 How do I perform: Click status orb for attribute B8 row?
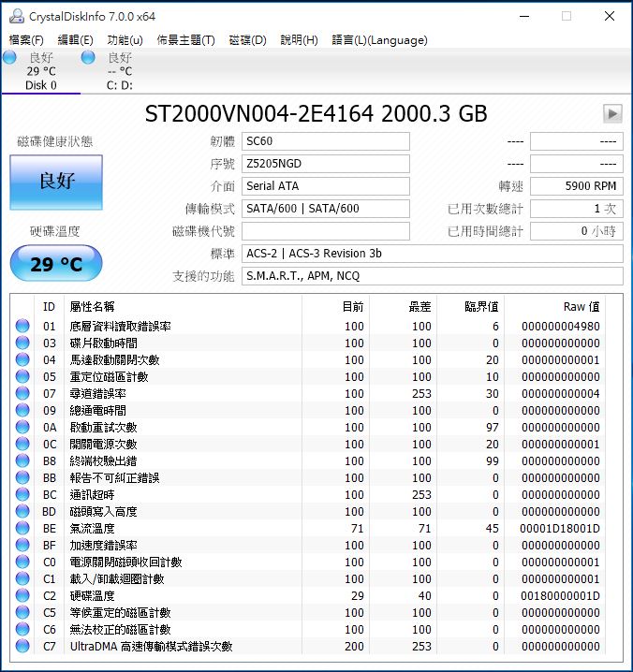pyautogui.click(x=22, y=460)
